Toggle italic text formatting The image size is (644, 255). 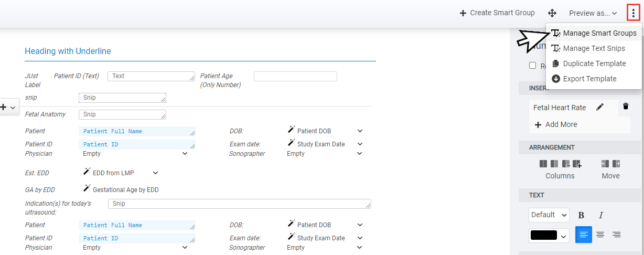(601, 215)
